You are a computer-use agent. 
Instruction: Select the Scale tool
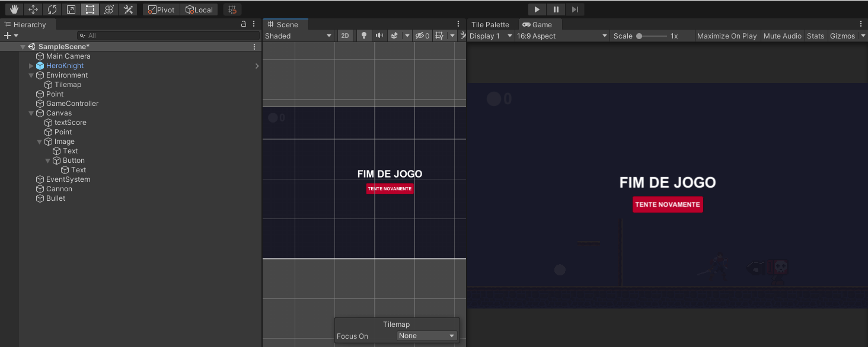tap(71, 9)
